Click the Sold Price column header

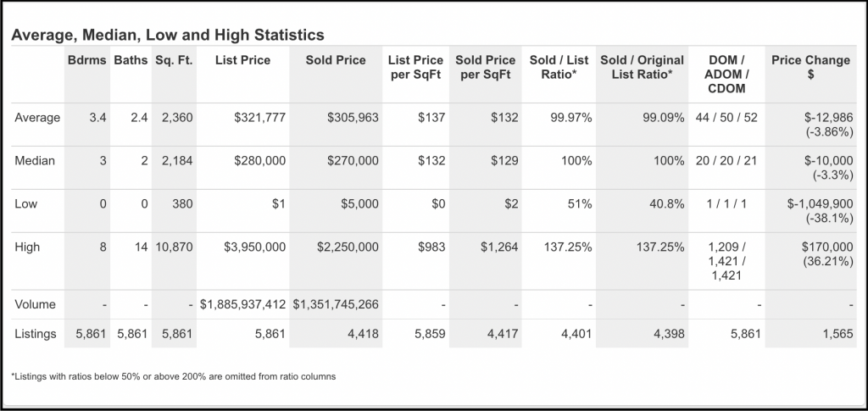pos(337,60)
